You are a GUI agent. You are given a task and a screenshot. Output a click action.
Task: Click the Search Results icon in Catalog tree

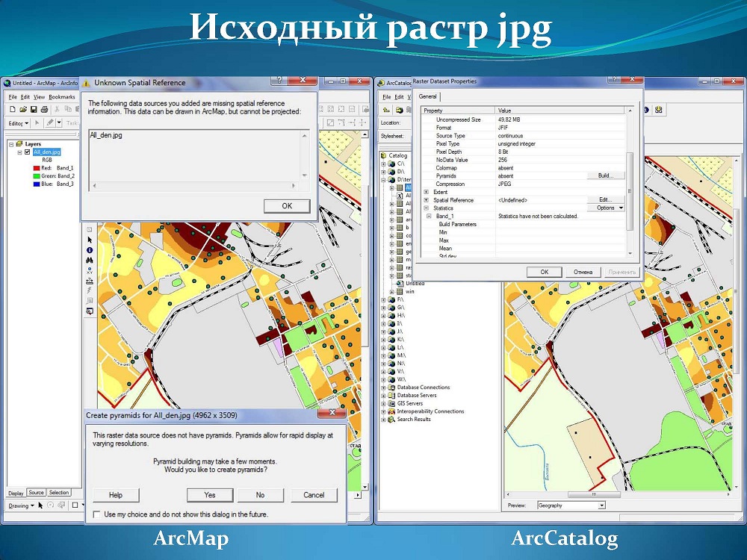[391, 420]
